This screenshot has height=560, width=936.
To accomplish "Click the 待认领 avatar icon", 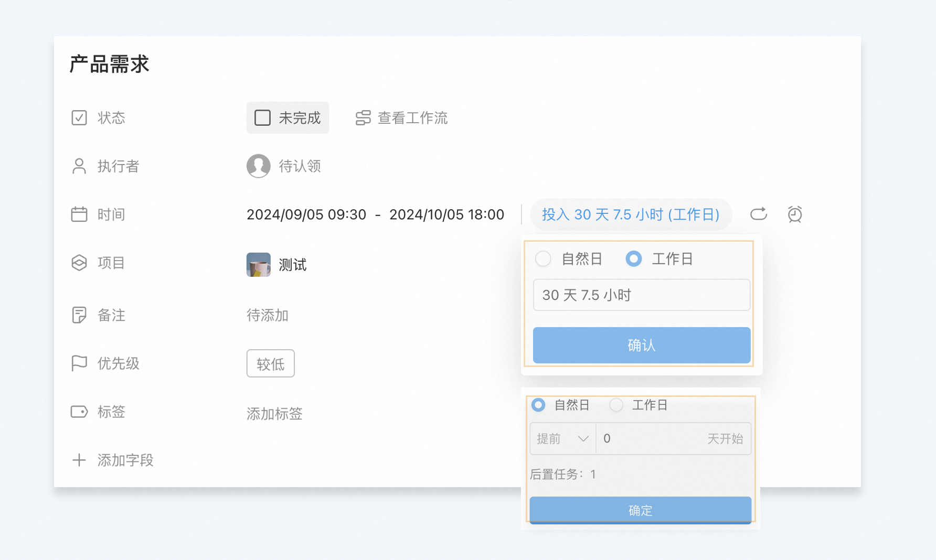I will [259, 166].
